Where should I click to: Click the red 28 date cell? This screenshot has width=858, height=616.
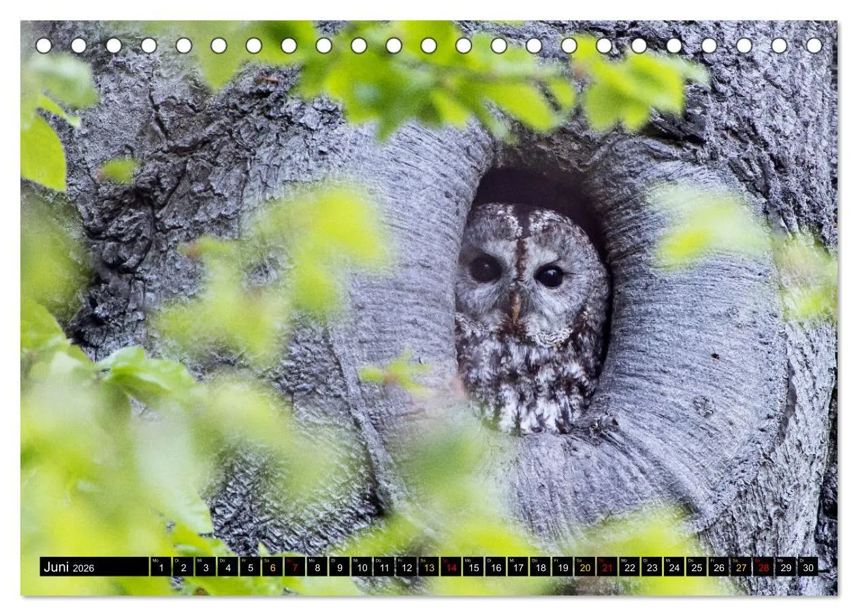coord(763,567)
